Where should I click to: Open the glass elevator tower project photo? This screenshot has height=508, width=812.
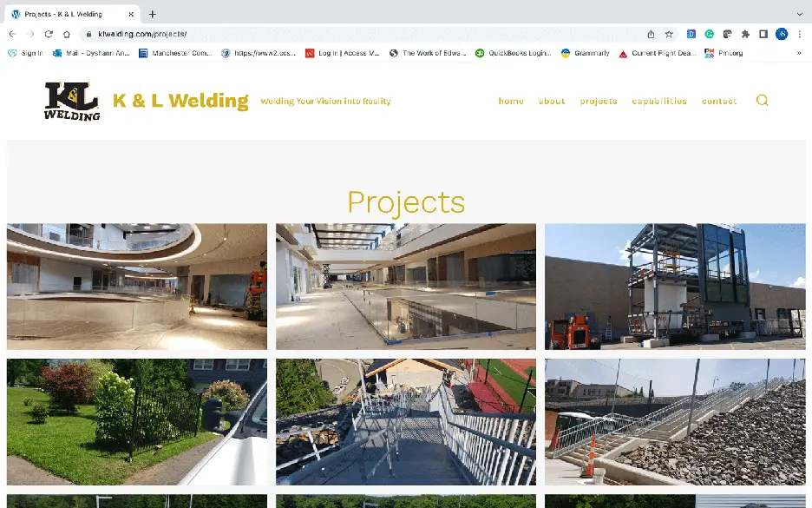(675, 287)
